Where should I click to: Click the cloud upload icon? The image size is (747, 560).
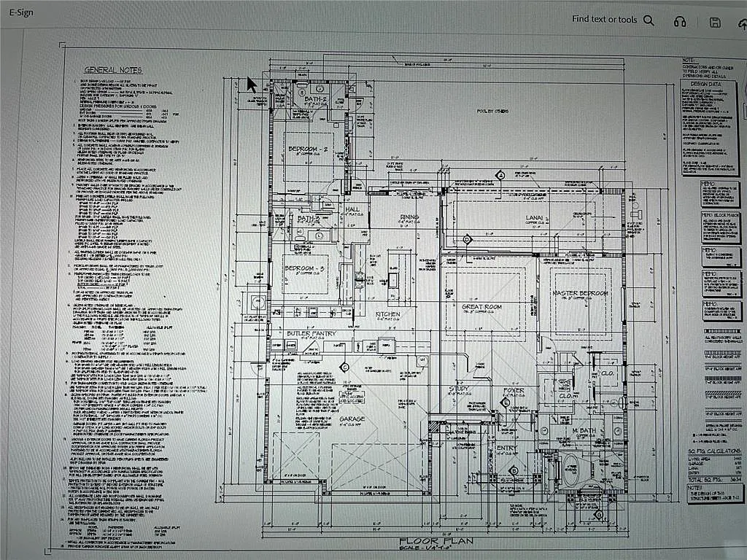tap(741, 22)
